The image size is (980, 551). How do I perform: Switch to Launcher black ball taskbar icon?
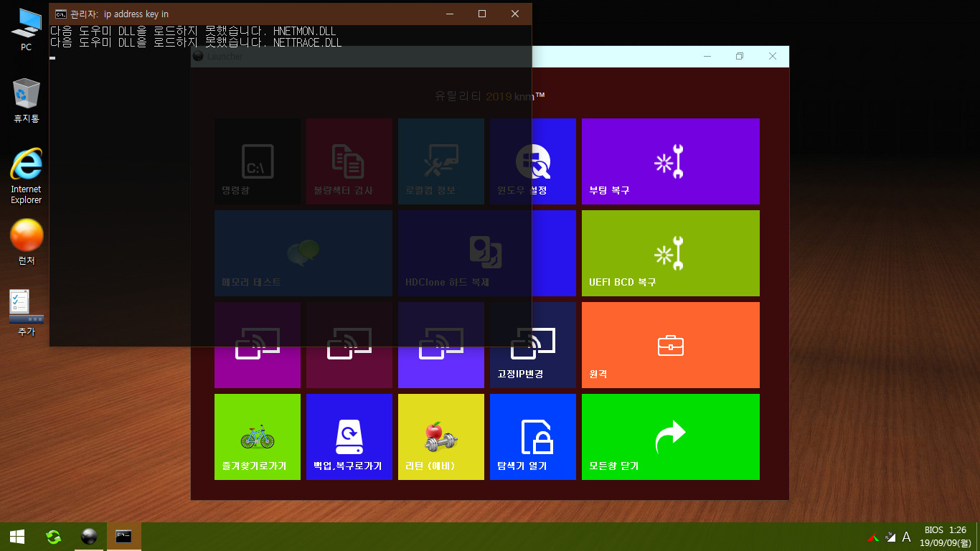click(x=89, y=537)
